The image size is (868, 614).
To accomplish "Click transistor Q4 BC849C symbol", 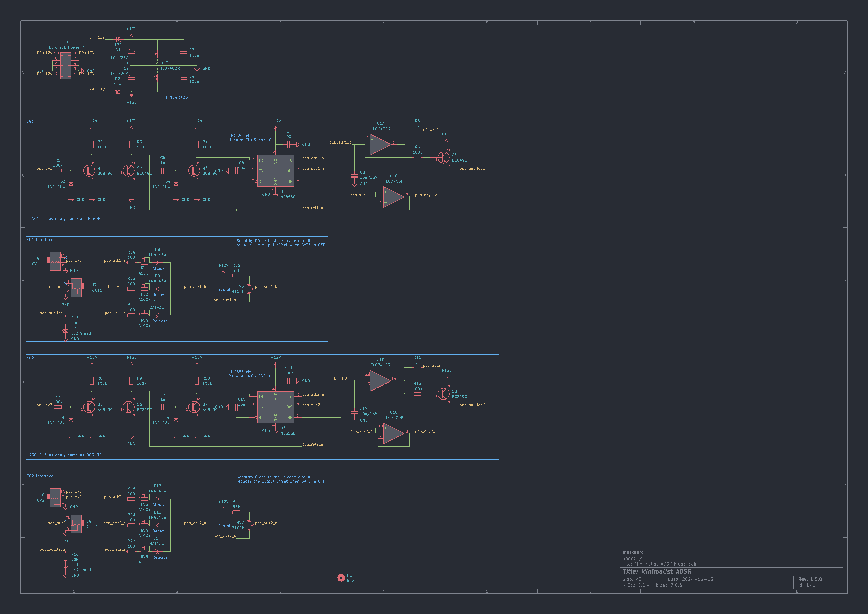I will (443, 157).
